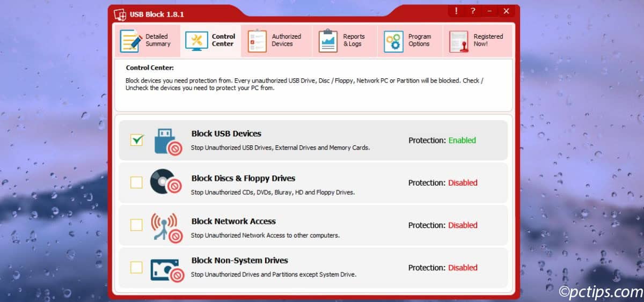Close the USB Block window
Image resolution: width=644 pixels, height=302 pixels.
[506, 11]
